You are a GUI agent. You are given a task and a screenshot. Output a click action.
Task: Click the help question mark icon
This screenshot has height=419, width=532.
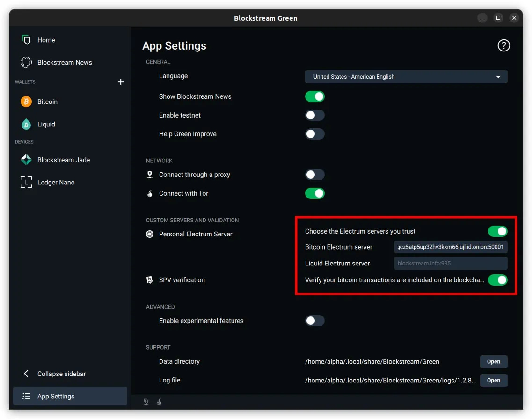tap(503, 45)
